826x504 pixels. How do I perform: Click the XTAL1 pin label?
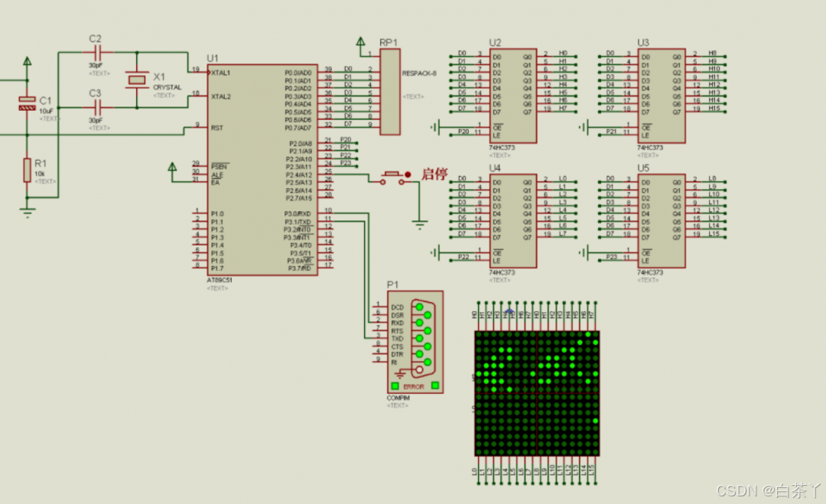[221, 73]
